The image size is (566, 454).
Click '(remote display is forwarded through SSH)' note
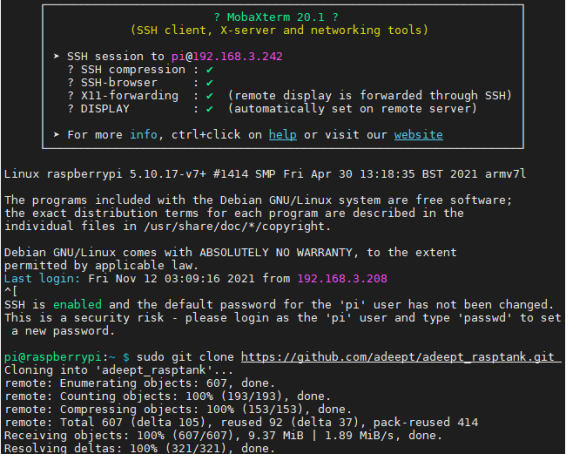pyautogui.click(x=370, y=96)
